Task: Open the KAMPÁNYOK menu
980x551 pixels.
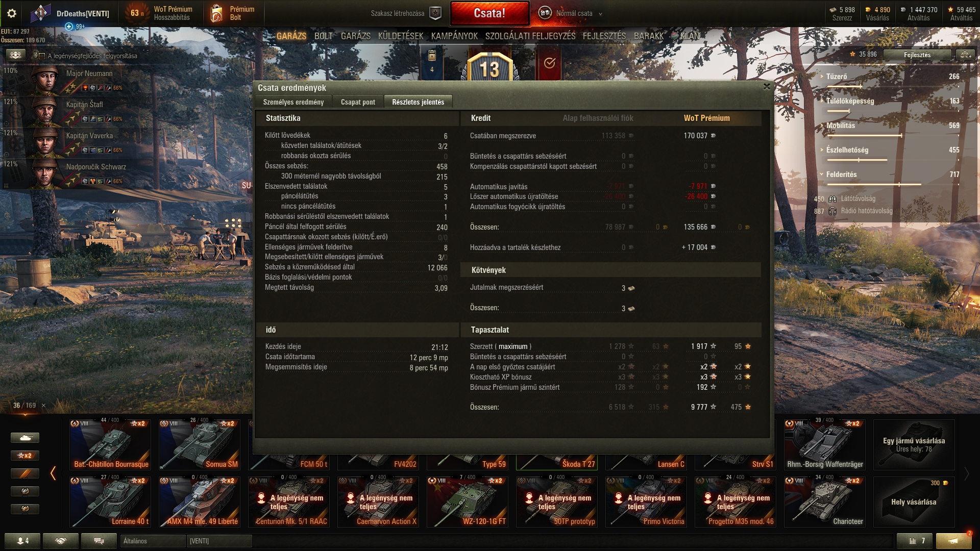Action: click(x=454, y=36)
